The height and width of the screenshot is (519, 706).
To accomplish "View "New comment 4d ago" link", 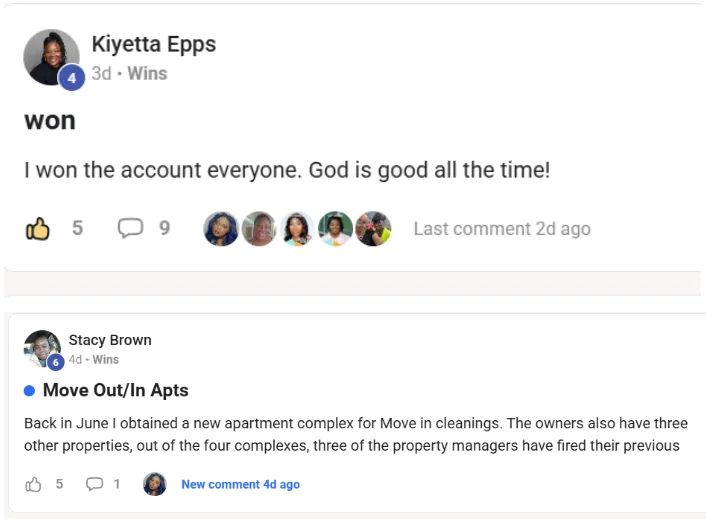I will [x=240, y=484].
